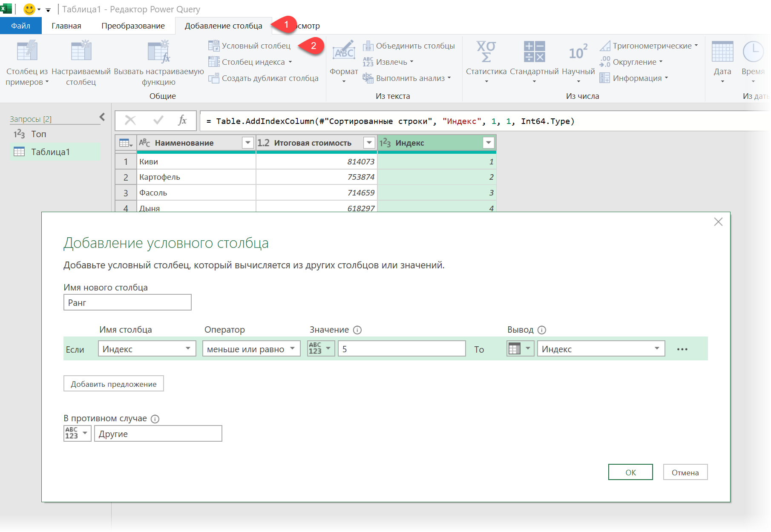Click Добавить предложение button
The width and height of the screenshot is (771, 532).
pos(114,384)
